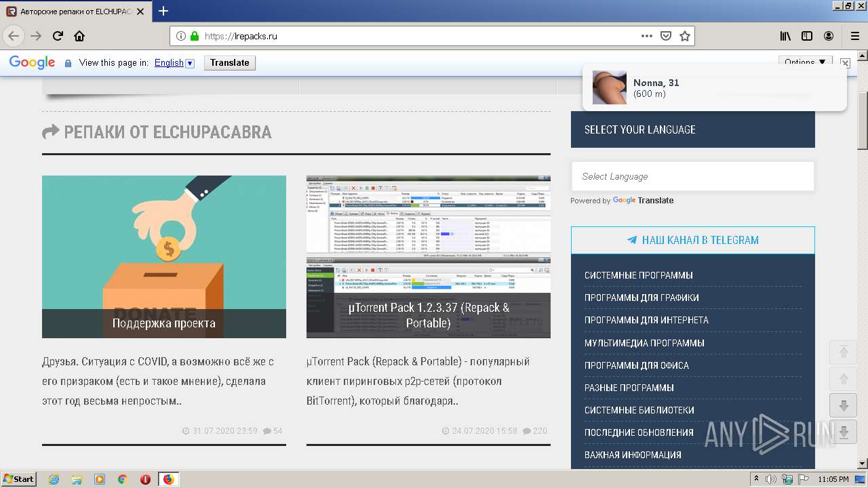Viewport: 868px width, 488px height.
Task: Open the СИСТЕМНЫЕ БИБЛИОТЕКИ category
Action: (639, 410)
